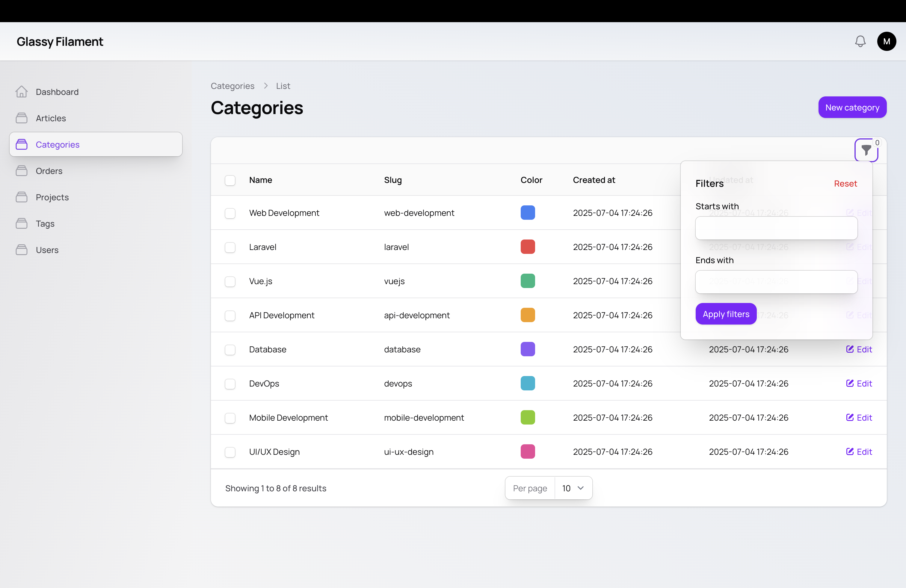Image resolution: width=906 pixels, height=588 pixels.
Task: Click the 'mobile-development' slug cell
Action: [424, 417]
